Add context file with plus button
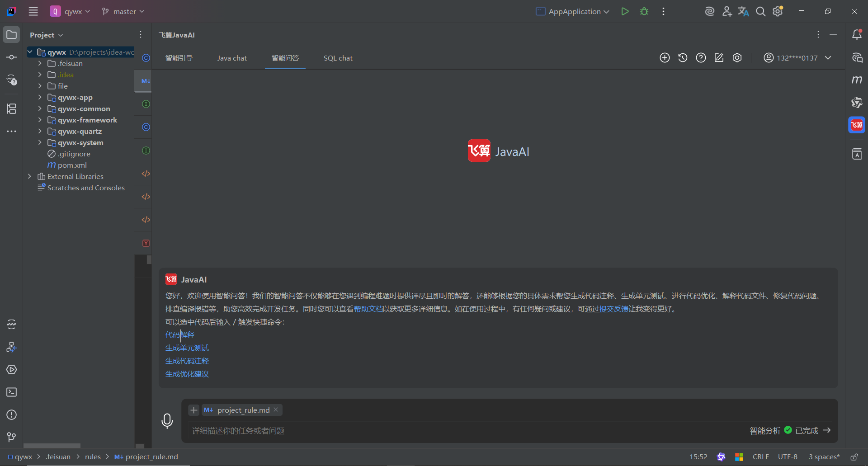 click(194, 410)
